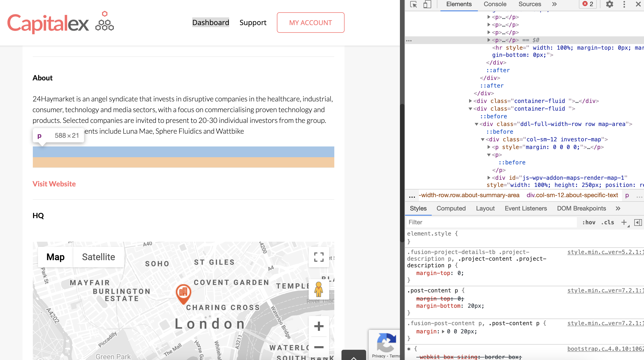644x360 pixels.
Task: Switch the map to Satellite view
Action: coord(98,257)
